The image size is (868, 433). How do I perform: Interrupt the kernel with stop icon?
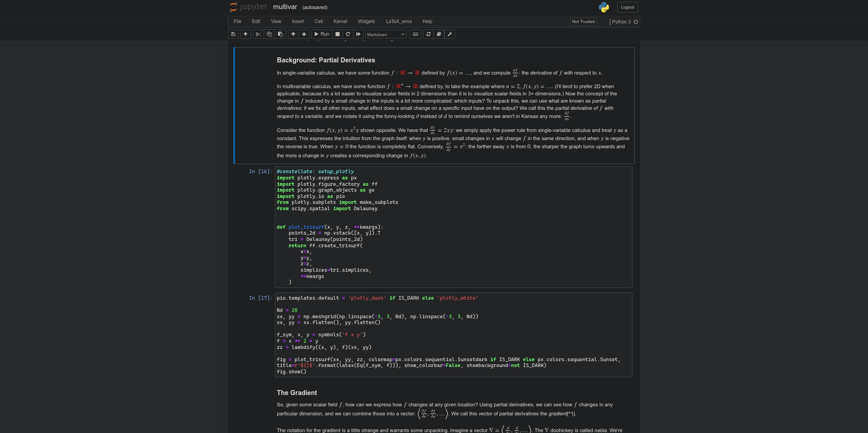[x=337, y=34]
